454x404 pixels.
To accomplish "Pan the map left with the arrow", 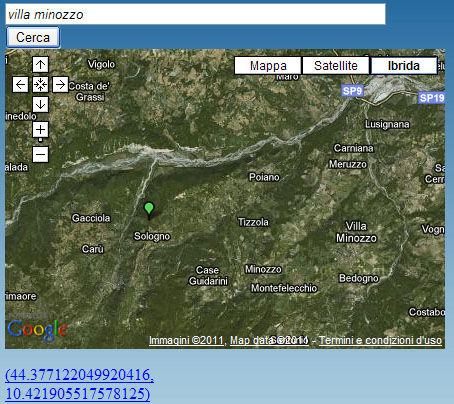I will tap(20, 85).
